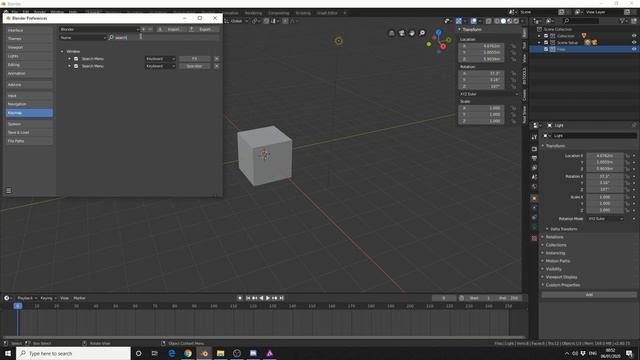Open XYZ Euler dropdown in sidebar
The height and width of the screenshot is (360, 640).
point(489,94)
